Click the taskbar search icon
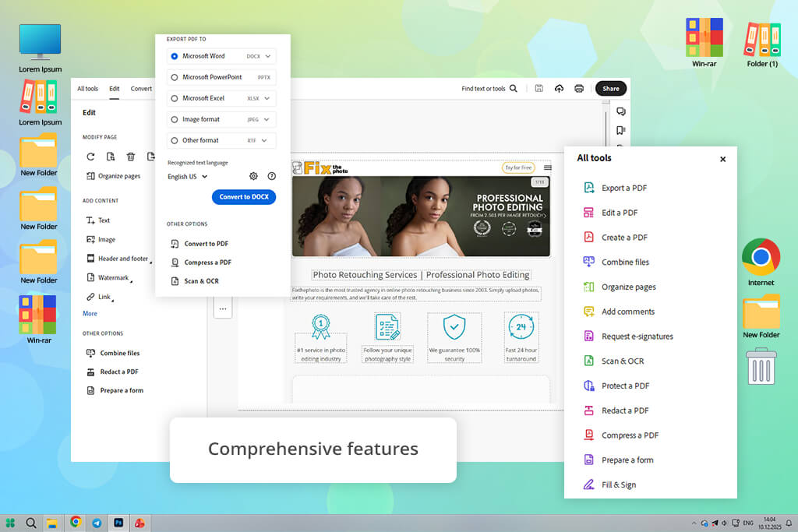 point(31,523)
